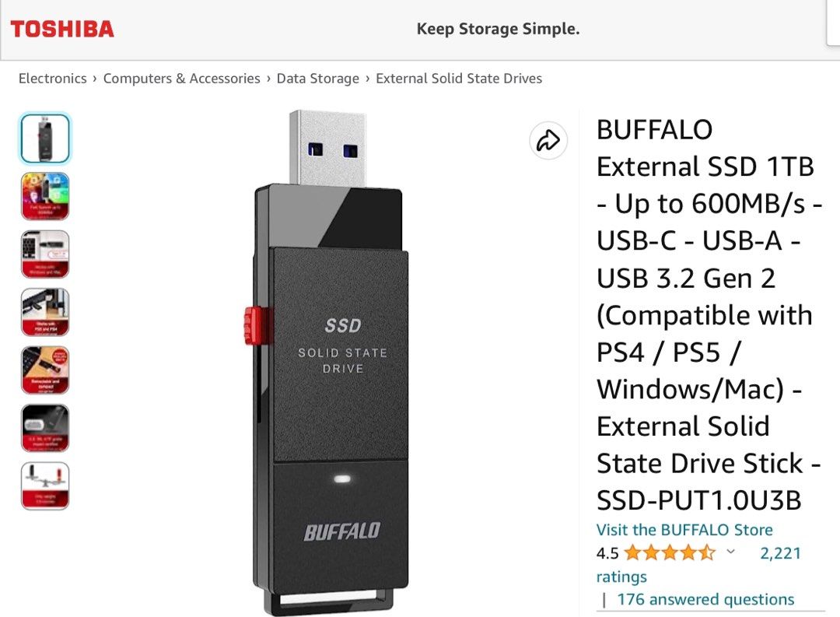View the Windows and Mac compatibility thumbnail
The image size is (840, 617).
(44, 254)
